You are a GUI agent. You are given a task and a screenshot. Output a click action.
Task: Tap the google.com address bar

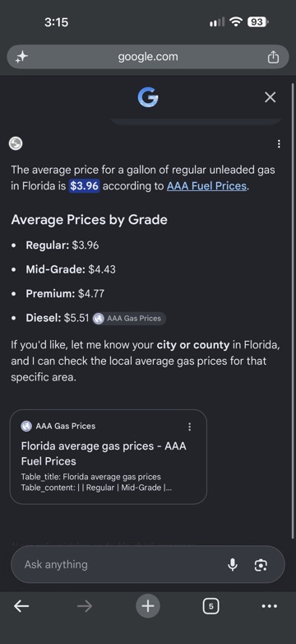(x=148, y=57)
